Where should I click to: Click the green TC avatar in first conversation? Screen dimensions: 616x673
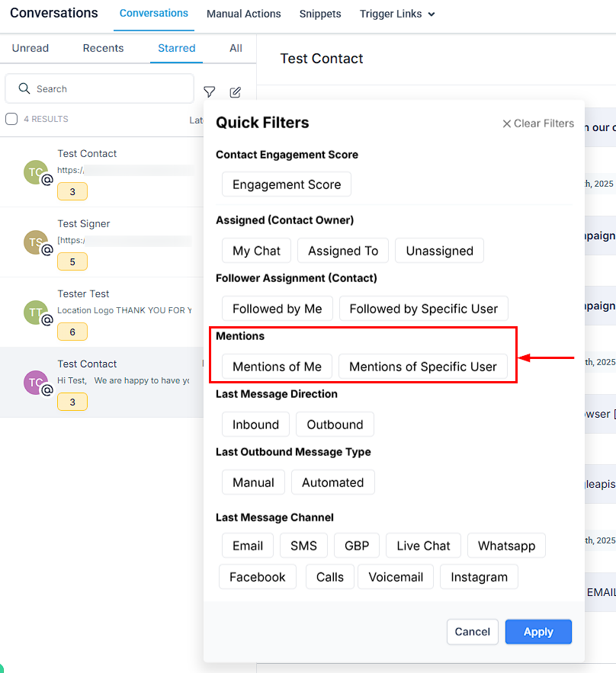36,172
